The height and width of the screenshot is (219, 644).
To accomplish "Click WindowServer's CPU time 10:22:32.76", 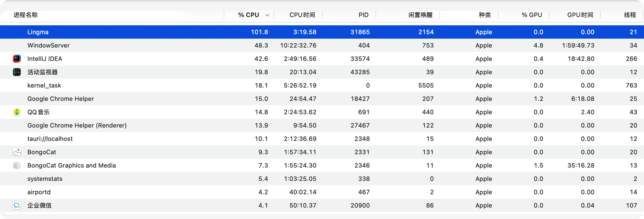I will tap(298, 45).
